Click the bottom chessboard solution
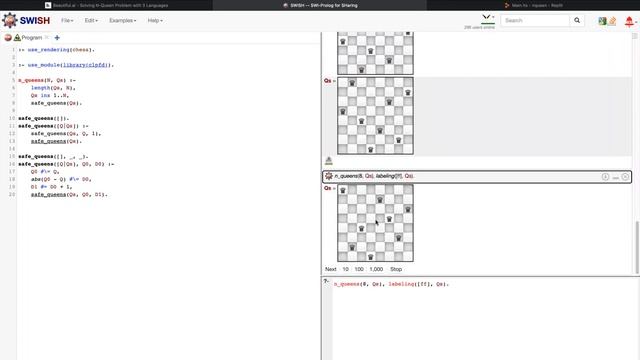The width and height of the screenshot is (640, 360). (376, 223)
